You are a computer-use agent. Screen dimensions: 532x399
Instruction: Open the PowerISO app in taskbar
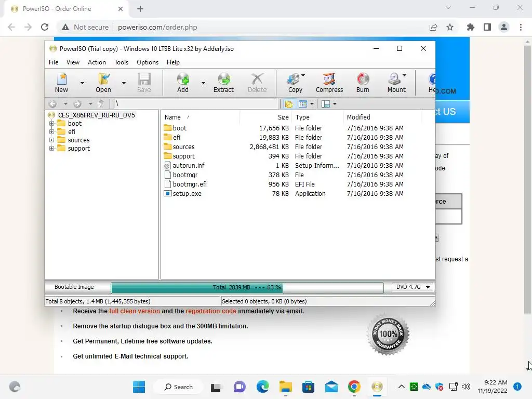point(377,387)
